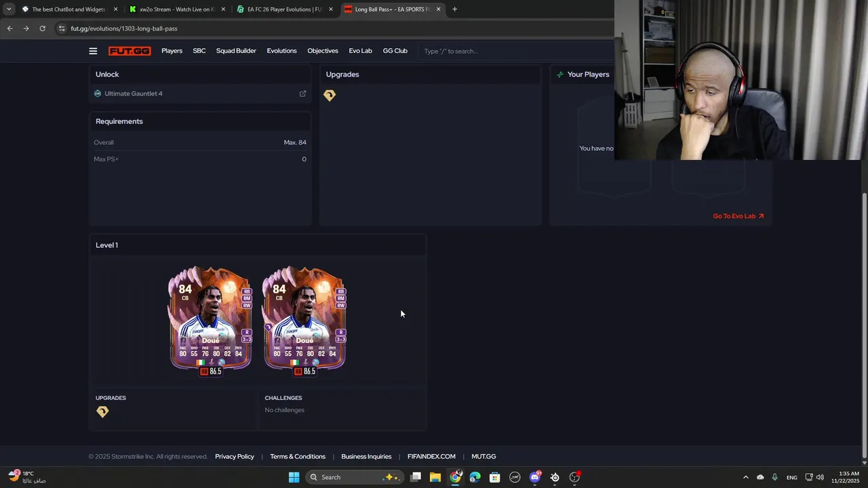Open the MUT.GG footer link
868x488 pixels.
point(484,456)
